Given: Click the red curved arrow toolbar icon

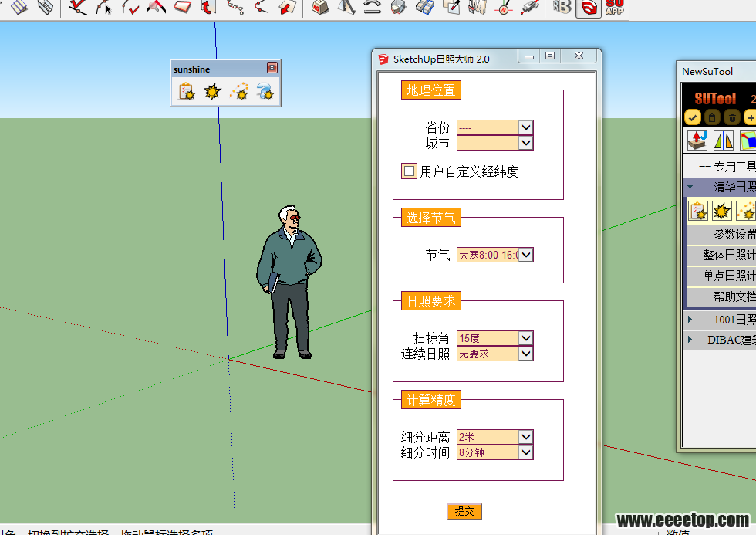Looking at the screenshot, I should (x=208, y=7).
